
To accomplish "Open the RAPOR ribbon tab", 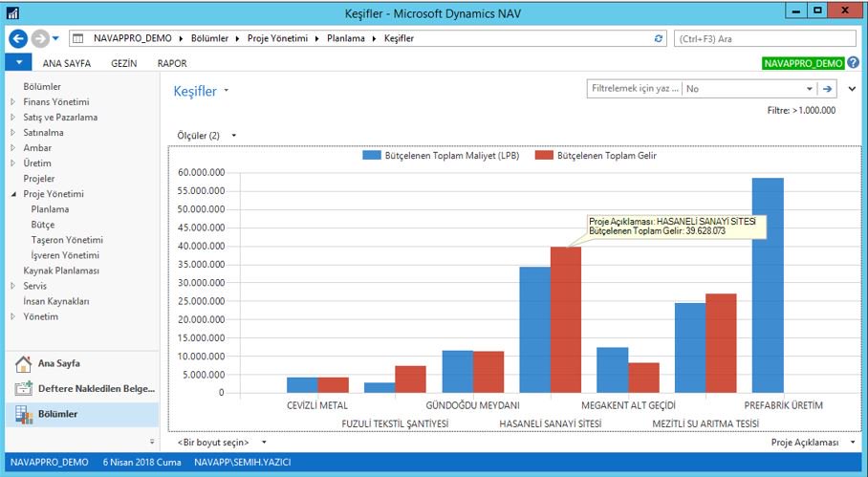I will [172, 63].
